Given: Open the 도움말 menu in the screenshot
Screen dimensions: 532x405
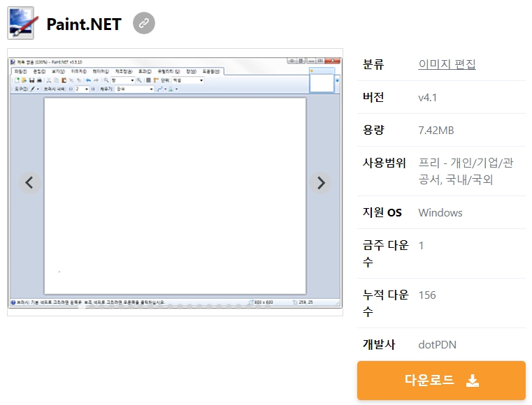Looking at the screenshot, I should click(211, 71).
